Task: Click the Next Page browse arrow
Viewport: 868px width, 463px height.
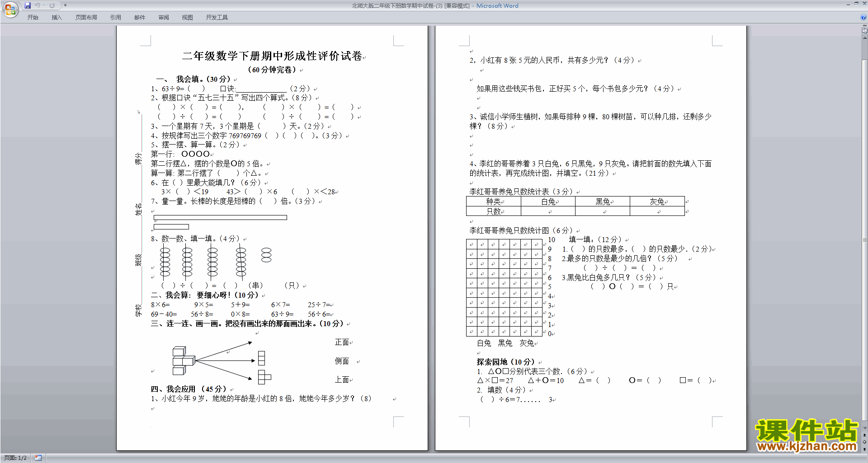Action: coord(865,449)
